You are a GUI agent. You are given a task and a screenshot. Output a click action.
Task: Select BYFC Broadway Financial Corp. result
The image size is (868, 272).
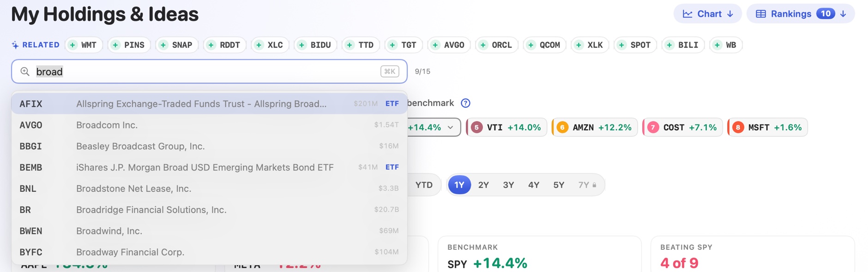[x=209, y=252]
